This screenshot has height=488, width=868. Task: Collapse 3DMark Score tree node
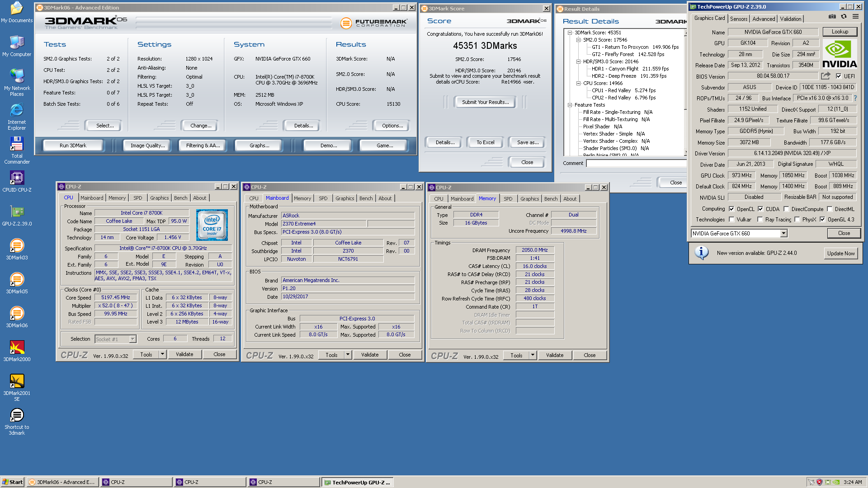570,33
